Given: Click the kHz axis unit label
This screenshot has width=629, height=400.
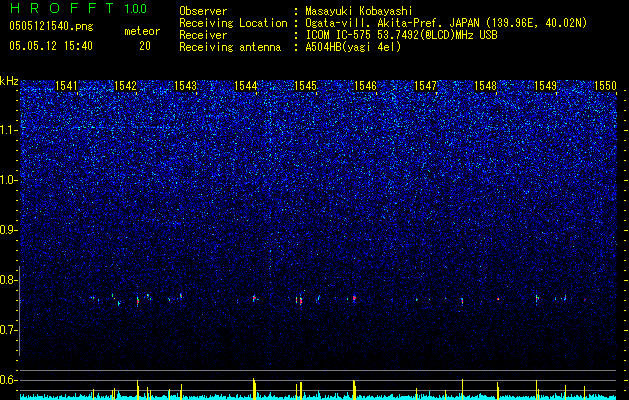Looking at the screenshot, I should click(x=9, y=81).
